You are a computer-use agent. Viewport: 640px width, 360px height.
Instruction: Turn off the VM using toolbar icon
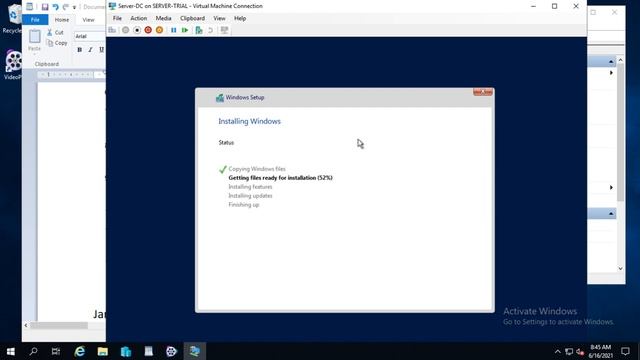click(137, 30)
